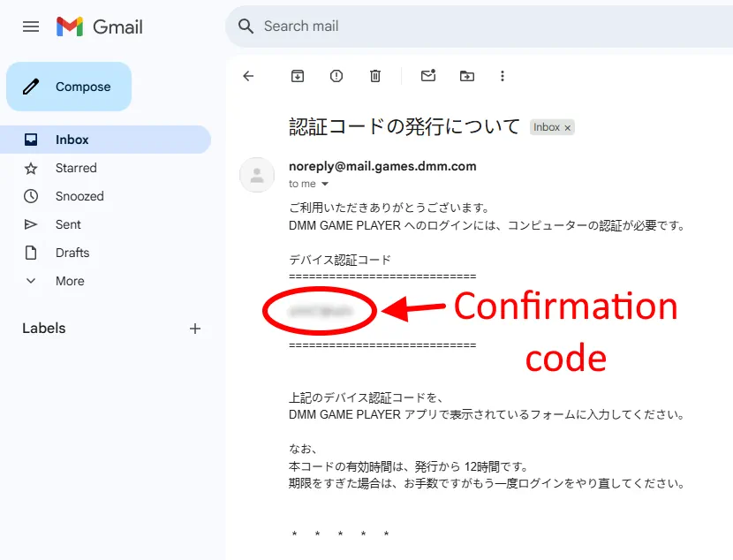The image size is (733, 560).
Task: Open the Inbox folder
Action: (105, 140)
